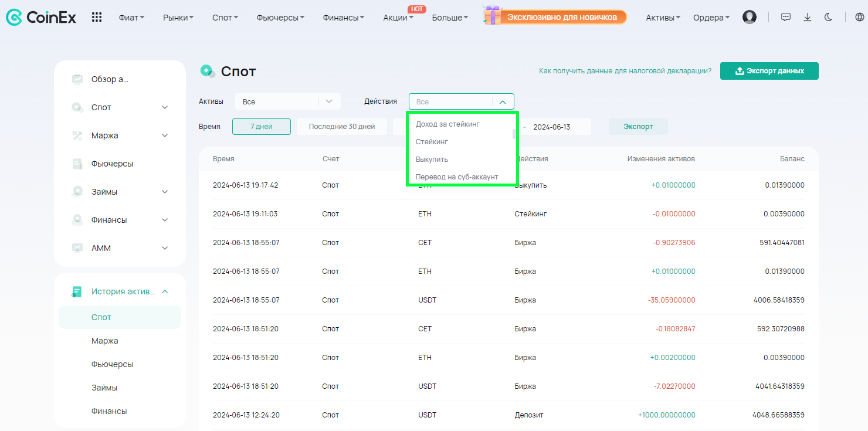Click the end date field 2024-06-13
Viewport: 868px width, 431px height.
(x=551, y=127)
